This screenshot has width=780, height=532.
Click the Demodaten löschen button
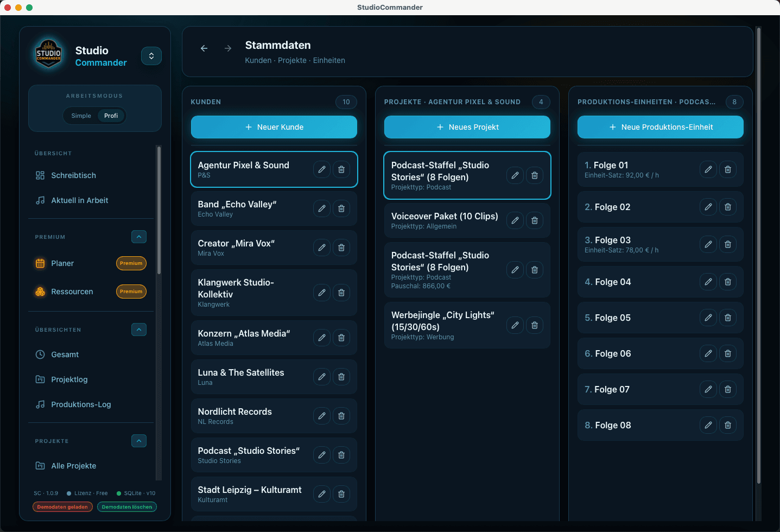pos(127,507)
